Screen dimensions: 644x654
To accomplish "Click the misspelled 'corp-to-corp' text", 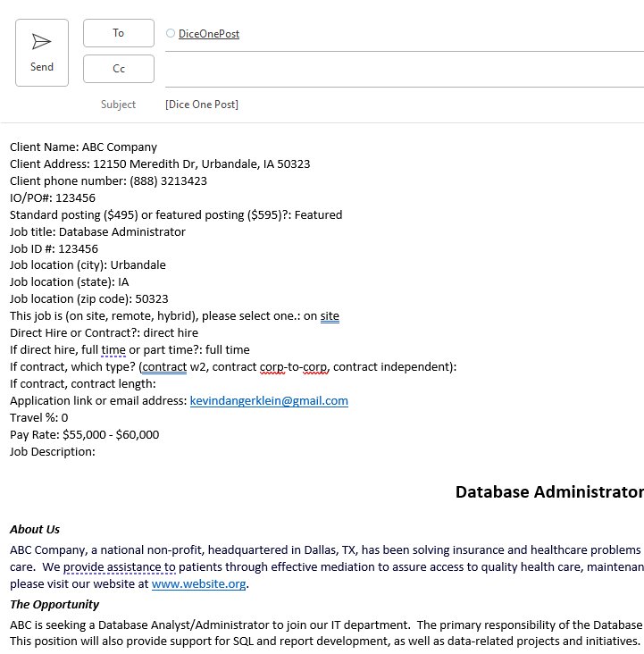I will (293, 367).
